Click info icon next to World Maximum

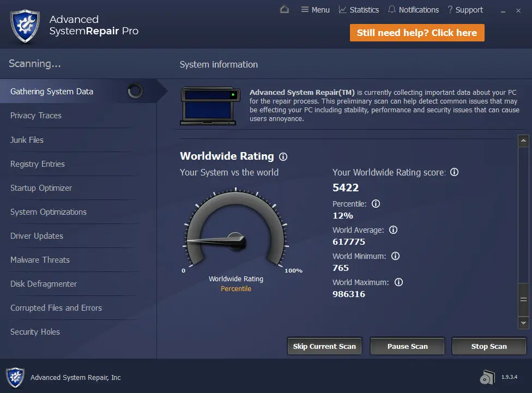[x=398, y=282]
